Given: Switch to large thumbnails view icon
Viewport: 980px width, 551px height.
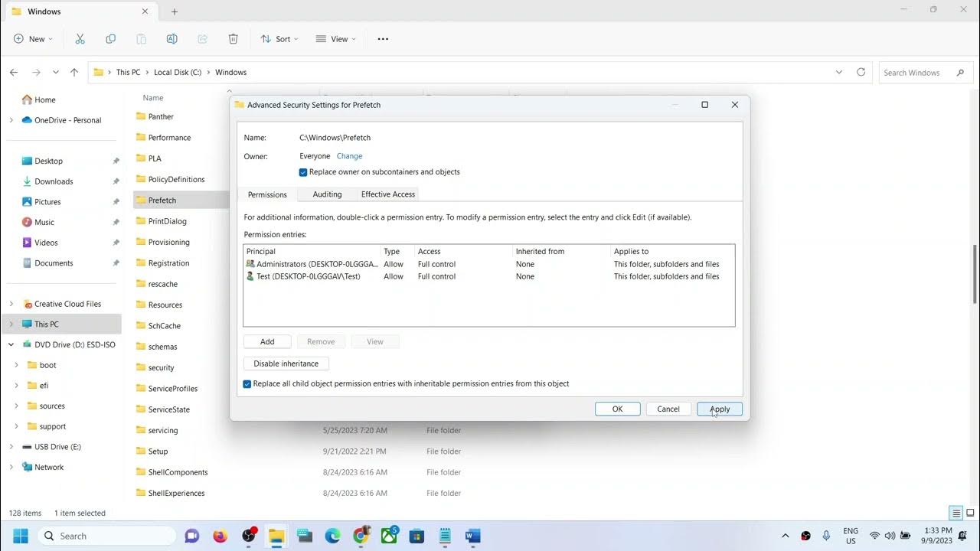Looking at the screenshot, I should [970, 513].
